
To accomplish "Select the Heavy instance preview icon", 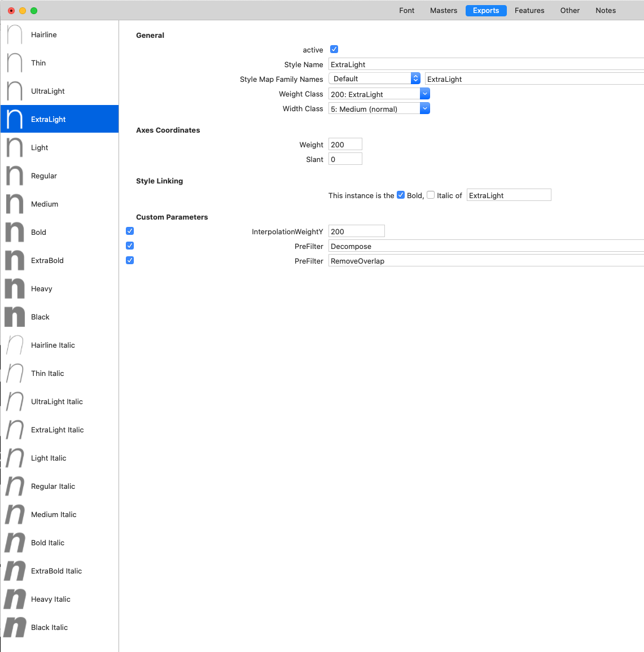I will [15, 288].
